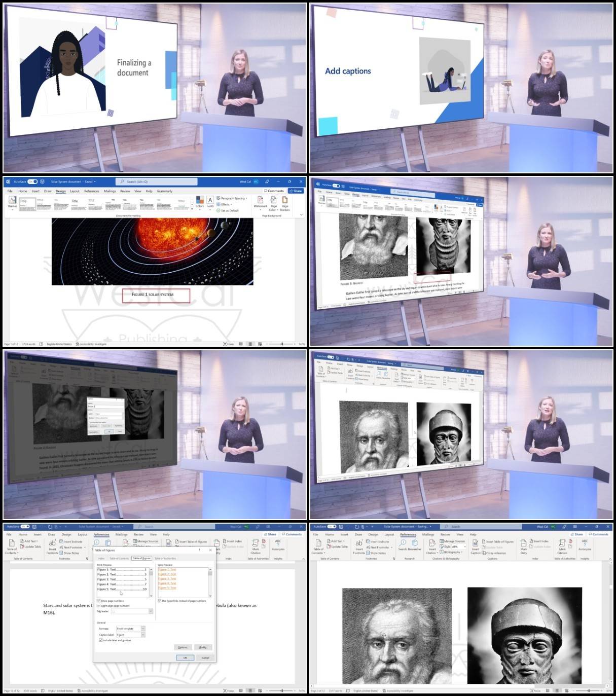Image resolution: width=616 pixels, height=696 pixels.
Task: Click Mark Entry in the 'Saving' Word window
Action: click(524, 547)
